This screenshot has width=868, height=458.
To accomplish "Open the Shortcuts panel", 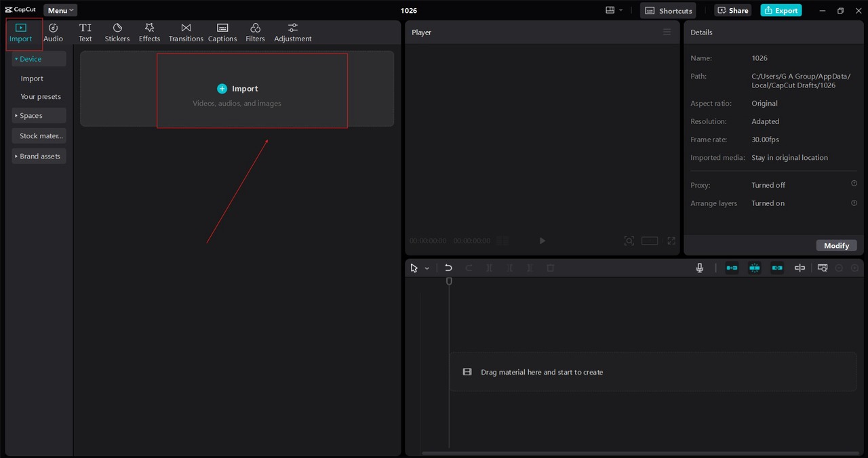I will click(x=668, y=11).
